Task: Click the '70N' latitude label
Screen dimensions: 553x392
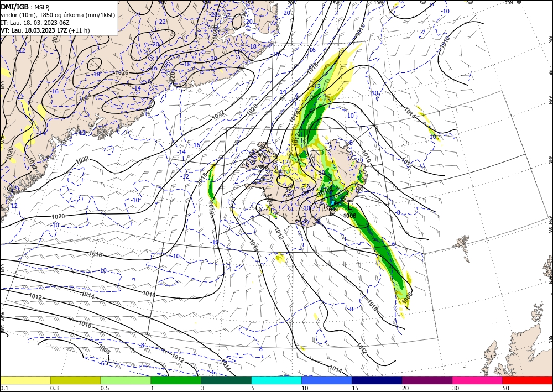Action: point(509,3)
